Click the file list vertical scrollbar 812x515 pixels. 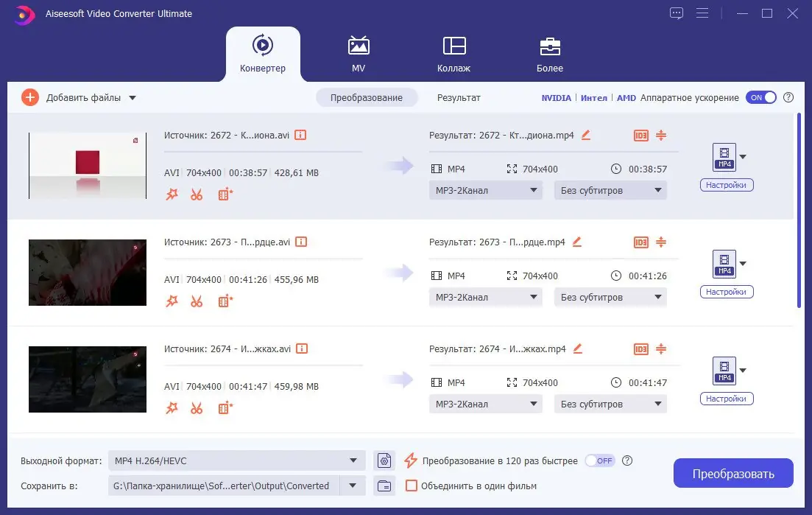click(x=799, y=211)
